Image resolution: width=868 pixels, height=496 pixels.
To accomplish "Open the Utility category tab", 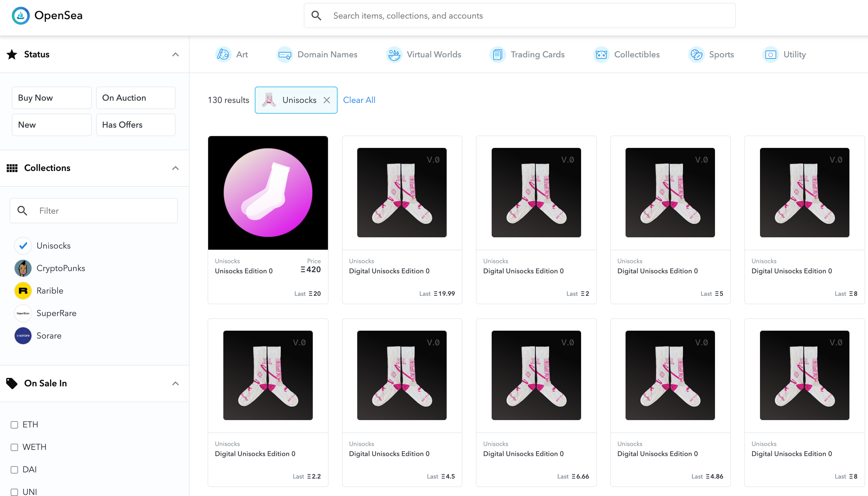I will [784, 55].
